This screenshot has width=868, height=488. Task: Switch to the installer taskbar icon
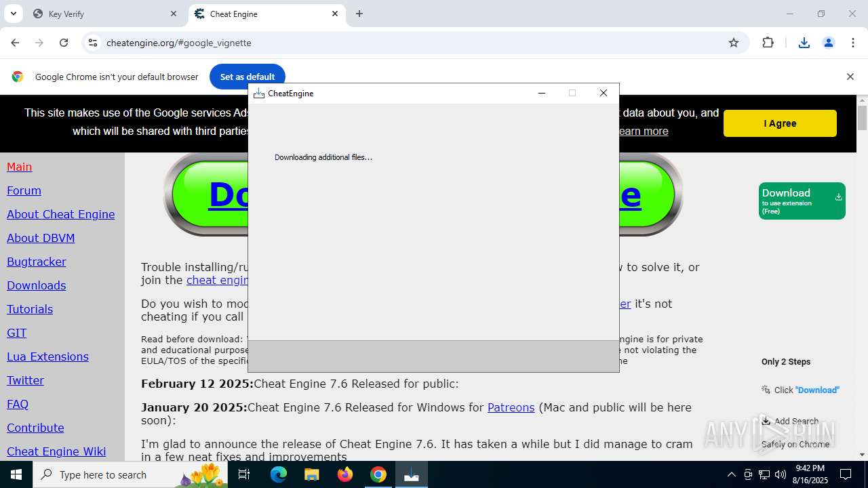(412, 474)
